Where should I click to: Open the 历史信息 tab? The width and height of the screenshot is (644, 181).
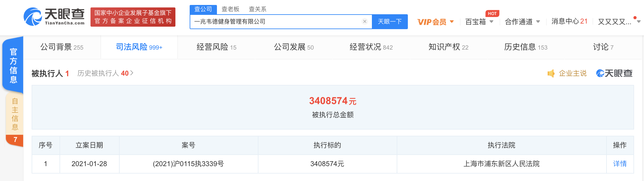(x=526, y=47)
